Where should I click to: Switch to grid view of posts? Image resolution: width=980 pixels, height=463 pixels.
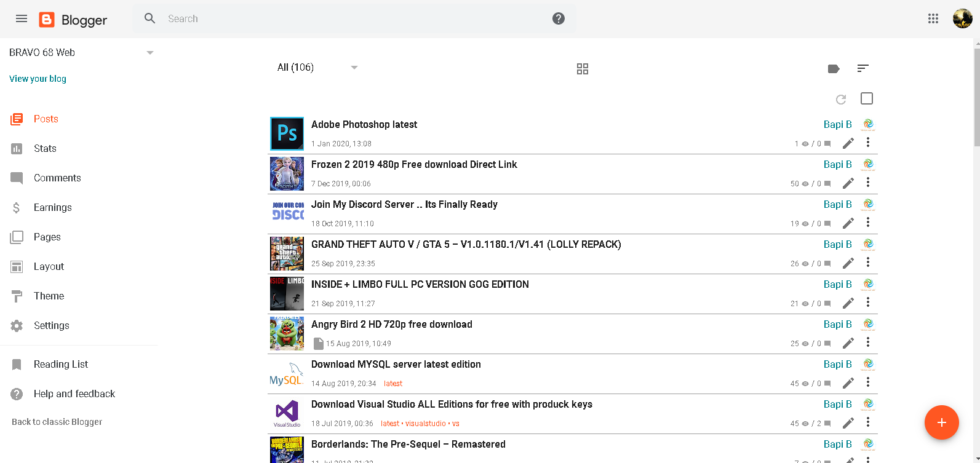point(583,69)
